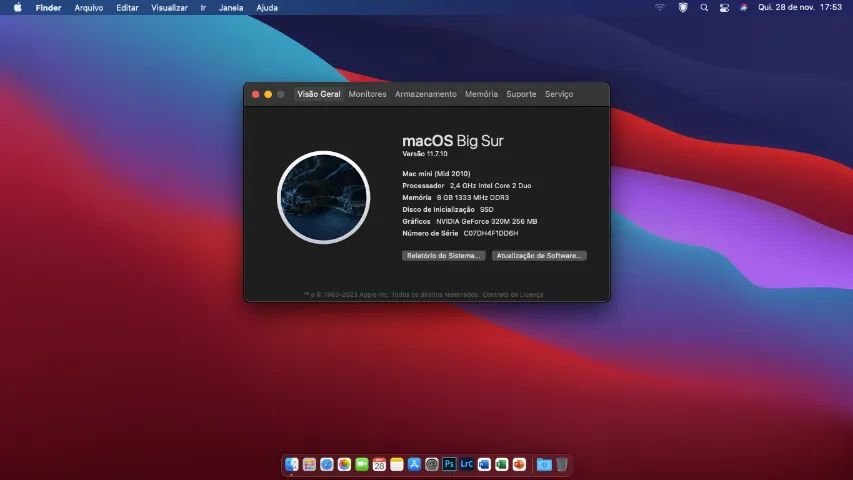
Task: Open Spotlight search magnifier
Action: 704,8
